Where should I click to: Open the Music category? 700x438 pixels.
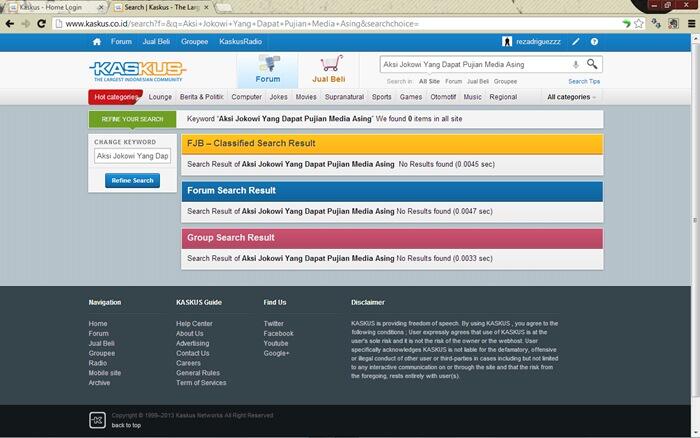point(472,97)
